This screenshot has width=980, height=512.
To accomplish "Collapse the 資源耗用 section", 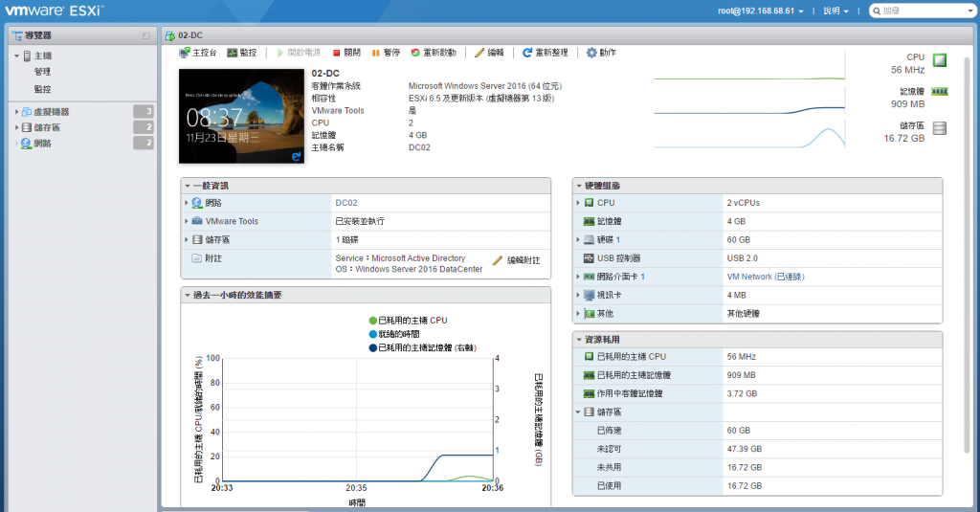I will pos(579,340).
